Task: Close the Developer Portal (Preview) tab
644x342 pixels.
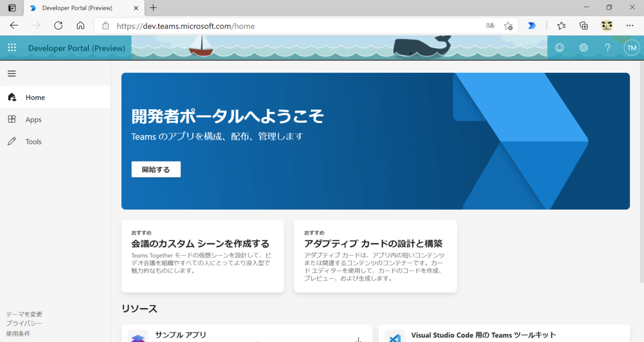Action: click(136, 8)
